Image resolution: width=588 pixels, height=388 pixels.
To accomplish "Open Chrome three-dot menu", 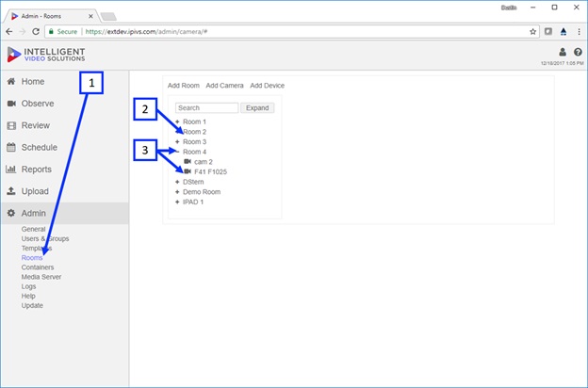I will (x=579, y=32).
